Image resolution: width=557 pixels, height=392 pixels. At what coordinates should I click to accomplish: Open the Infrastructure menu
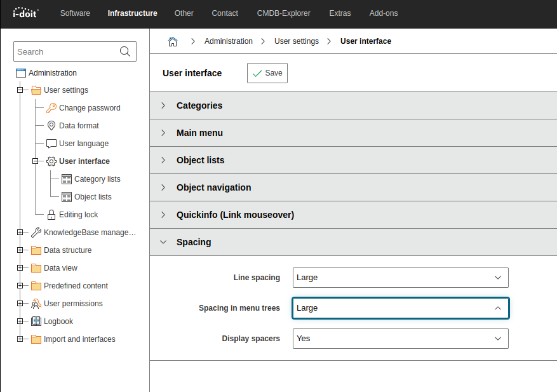point(133,13)
